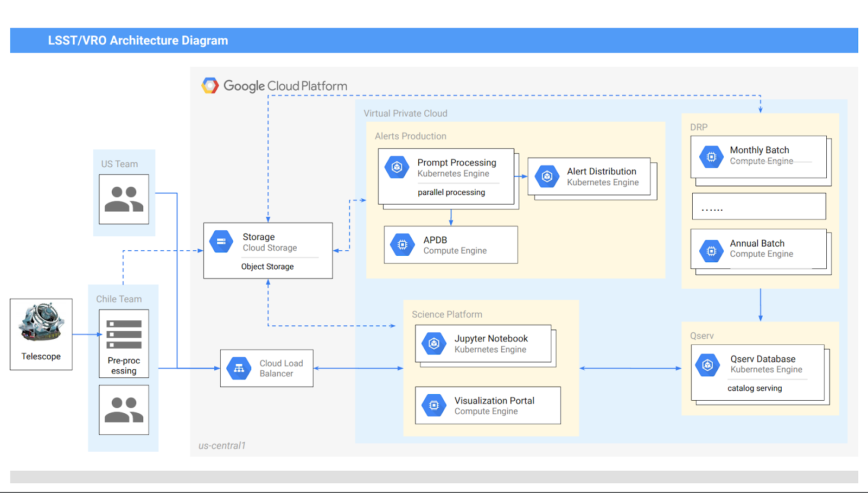The image size is (868, 493).
Task: Click the Visualization Portal Compute Engine icon
Action: (434, 405)
